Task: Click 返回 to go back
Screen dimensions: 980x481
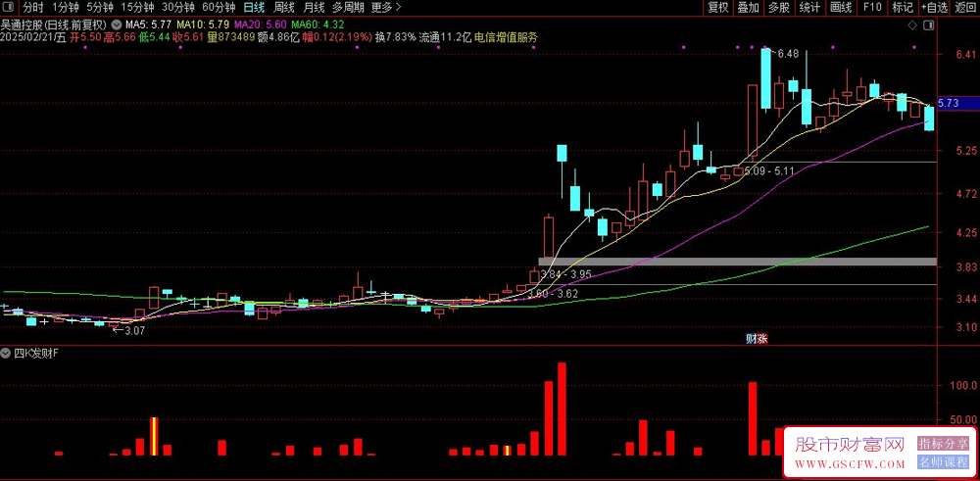Action: (x=966, y=8)
